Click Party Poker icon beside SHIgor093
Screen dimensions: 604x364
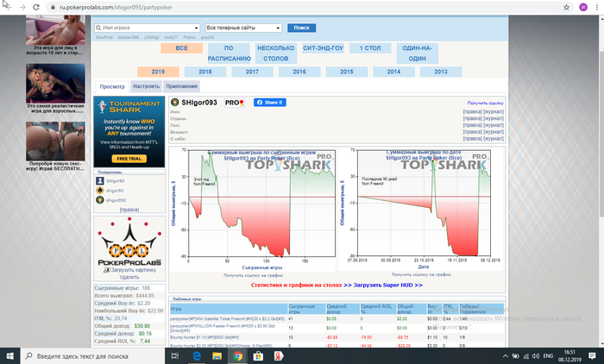pyautogui.click(x=175, y=103)
